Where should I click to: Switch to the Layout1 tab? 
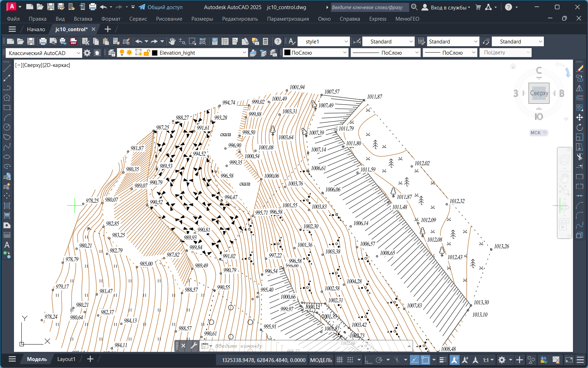point(66,359)
